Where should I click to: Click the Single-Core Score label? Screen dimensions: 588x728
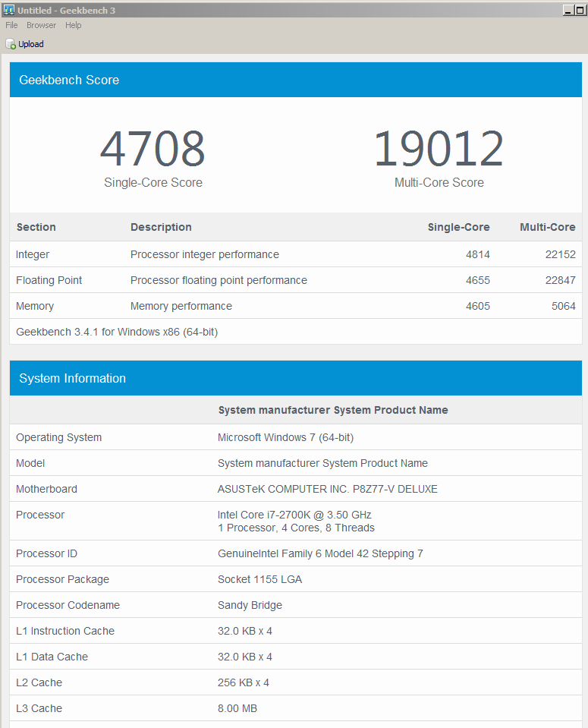[x=153, y=182]
